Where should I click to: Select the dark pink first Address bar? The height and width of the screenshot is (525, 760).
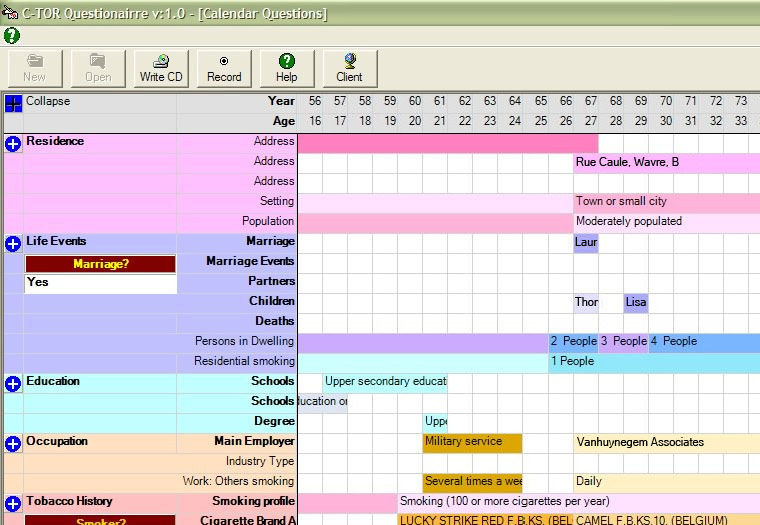(448, 143)
